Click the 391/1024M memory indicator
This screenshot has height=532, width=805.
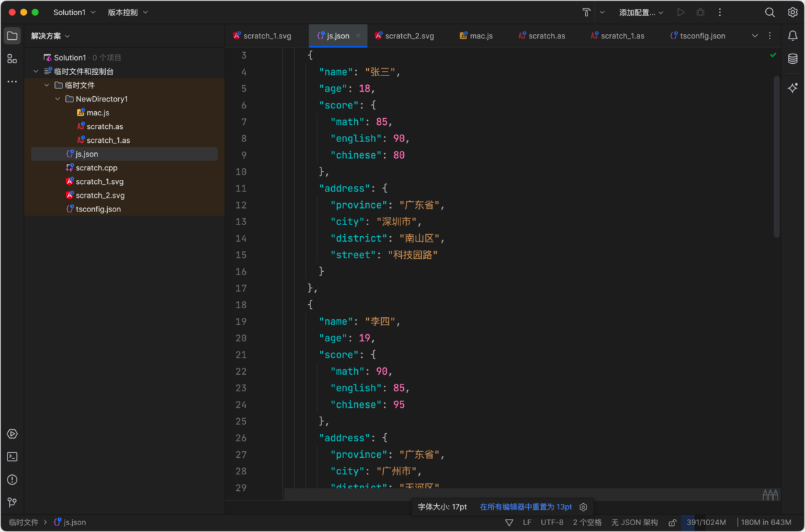point(706,523)
